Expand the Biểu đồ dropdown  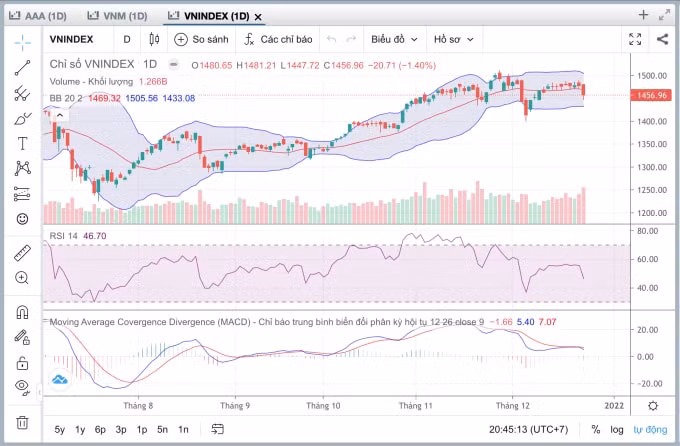[394, 39]
